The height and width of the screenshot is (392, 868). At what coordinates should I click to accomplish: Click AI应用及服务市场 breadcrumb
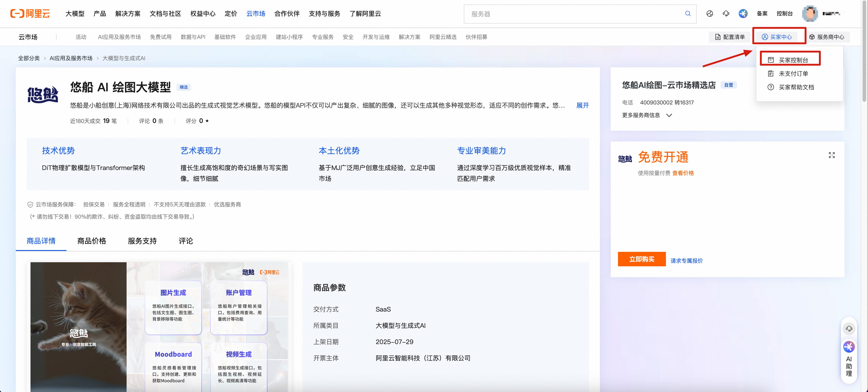click(71, 58)
